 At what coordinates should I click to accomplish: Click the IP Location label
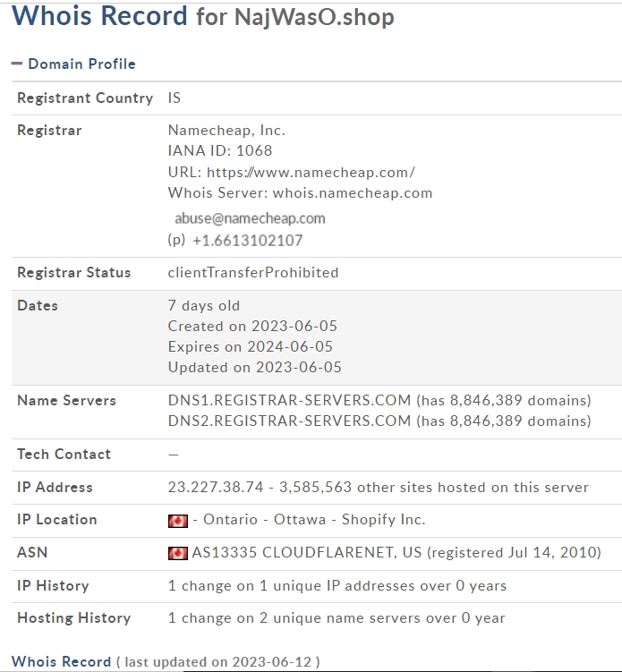[57, 519]
